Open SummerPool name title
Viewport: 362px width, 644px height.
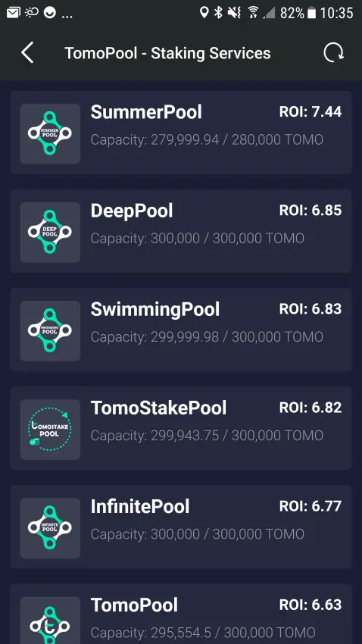pyautogui.click(x=146, y=112)
